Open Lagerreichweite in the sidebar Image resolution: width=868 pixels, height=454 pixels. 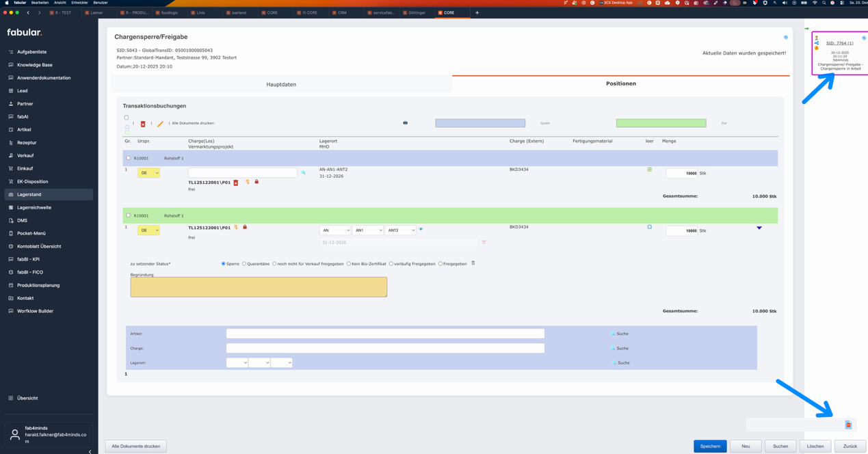coord(34,208)
